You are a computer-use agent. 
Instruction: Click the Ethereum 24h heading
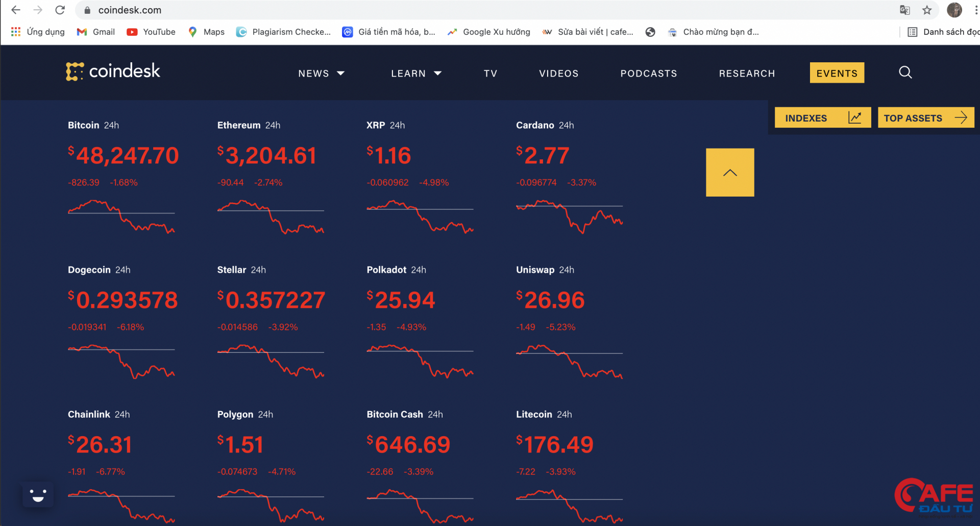pos(249,125)
